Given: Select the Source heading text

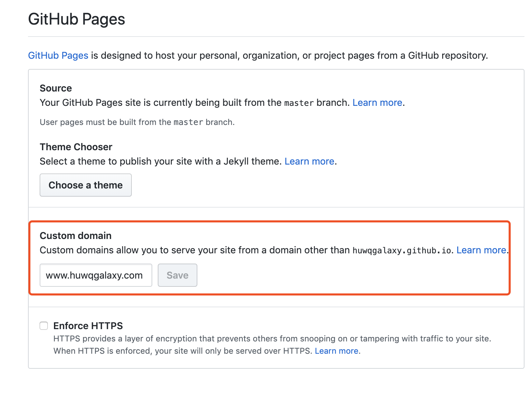Looking at the screenshot, I should [x=56, y=88].
